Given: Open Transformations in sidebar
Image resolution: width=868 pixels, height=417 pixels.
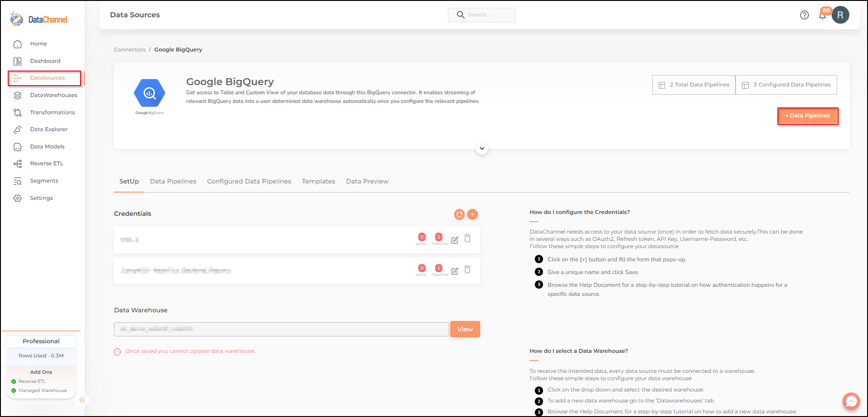Looking at the screenshot, I should pos(52,112).
